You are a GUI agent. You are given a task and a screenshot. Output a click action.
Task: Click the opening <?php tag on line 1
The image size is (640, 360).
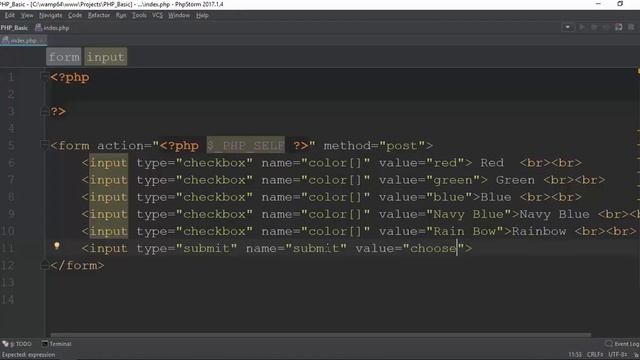tap(70, 77)
